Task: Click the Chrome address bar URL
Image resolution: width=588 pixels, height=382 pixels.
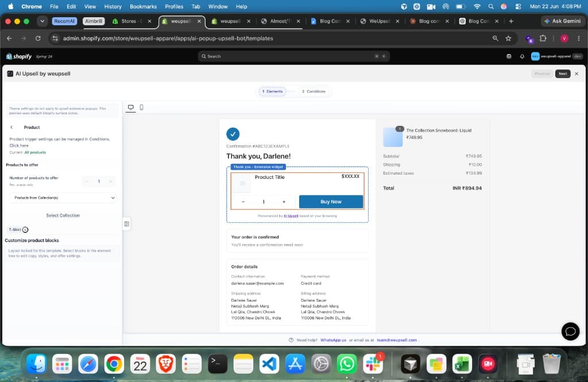Action: [168, 38]
